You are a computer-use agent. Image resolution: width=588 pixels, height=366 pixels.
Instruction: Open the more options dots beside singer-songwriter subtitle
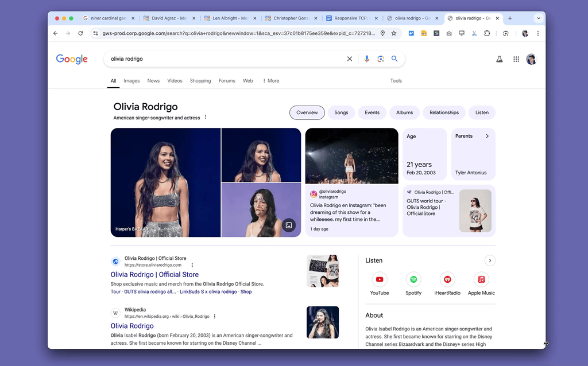click(x=206, y=117)
